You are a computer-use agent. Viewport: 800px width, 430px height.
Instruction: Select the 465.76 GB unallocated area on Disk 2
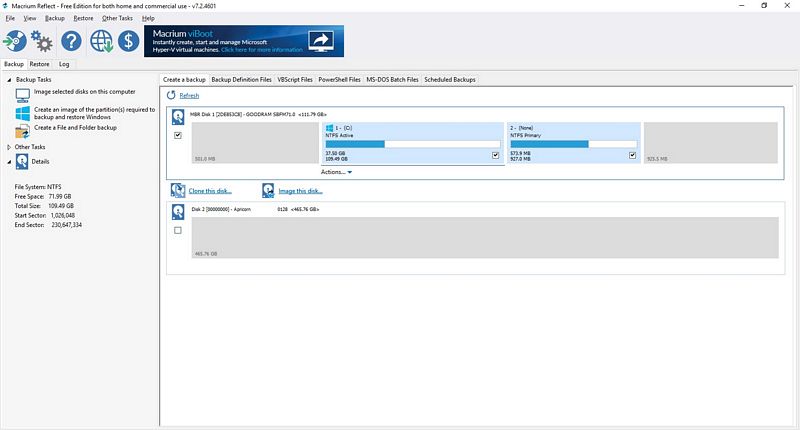coord(485,237)
